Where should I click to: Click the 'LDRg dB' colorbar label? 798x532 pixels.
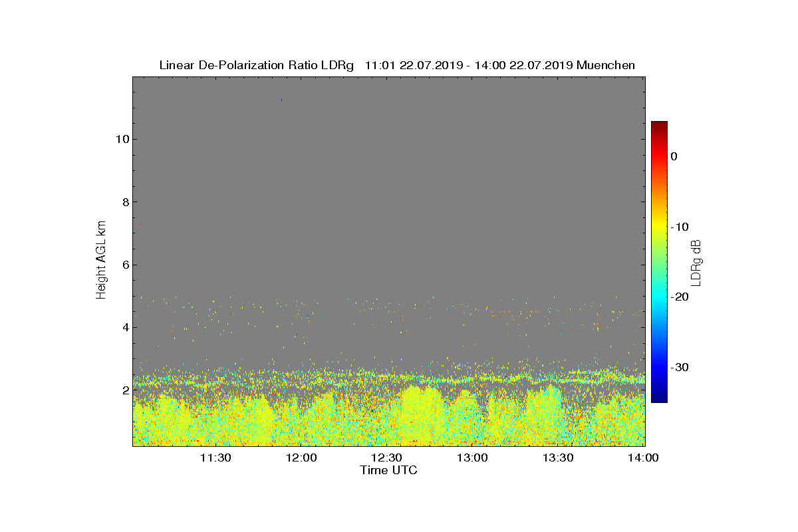[x=696, y=262]
